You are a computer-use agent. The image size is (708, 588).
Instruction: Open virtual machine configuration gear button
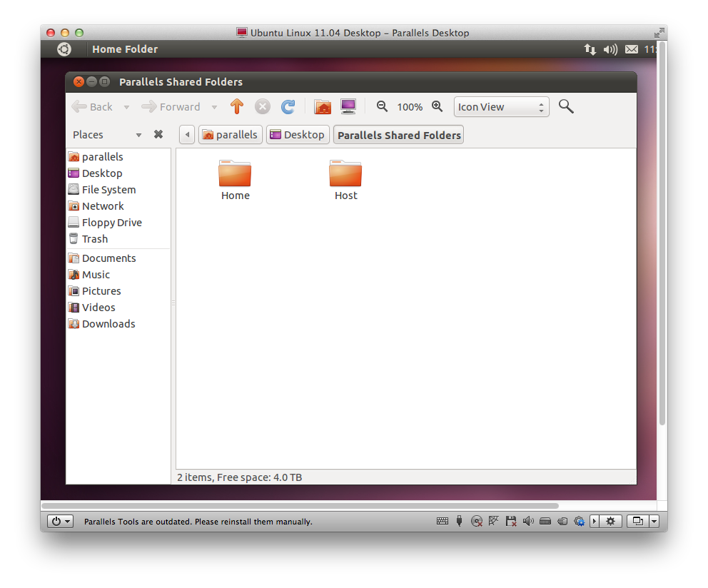pos(610,521)
